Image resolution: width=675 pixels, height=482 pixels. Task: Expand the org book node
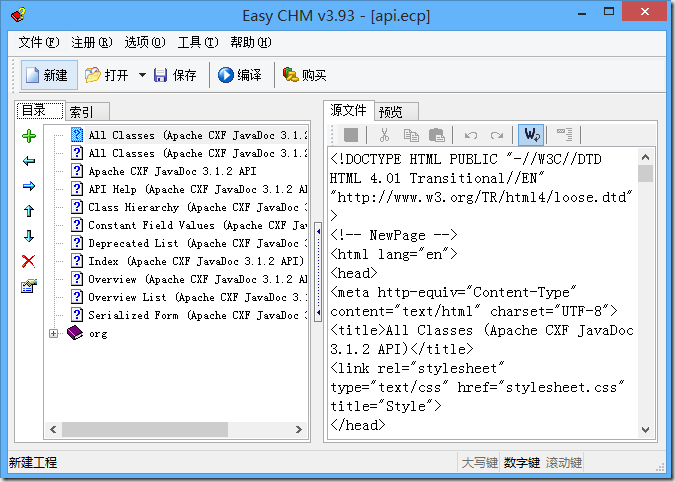coord(53,334)
